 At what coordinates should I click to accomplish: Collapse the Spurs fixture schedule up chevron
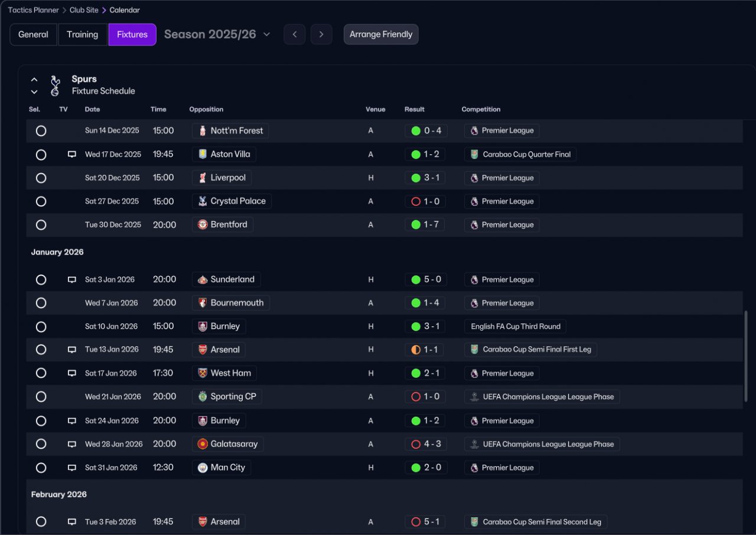pyautogui.click(x=34, y=79)
